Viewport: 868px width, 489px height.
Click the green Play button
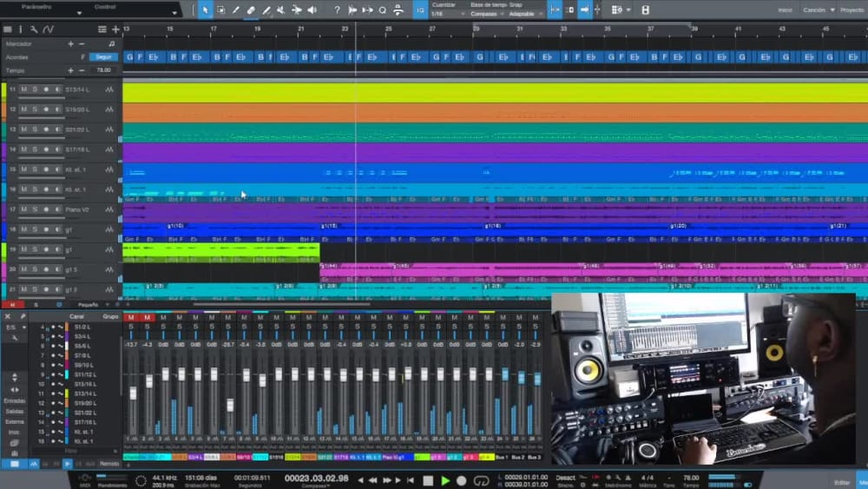coord(445,480)
